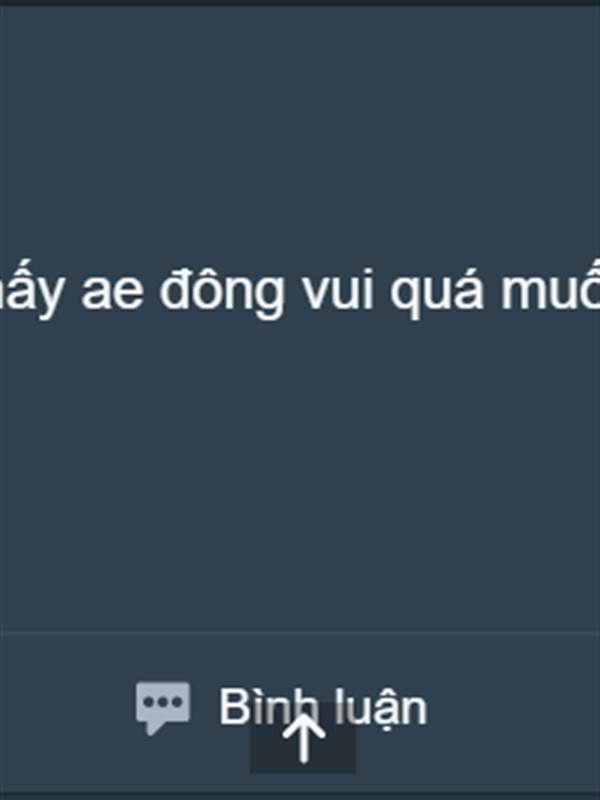This screenshot has width=600, height=800.
Task: Select the dark square behind the up arrow
Action: pyautogui.click(x=303, y=738)
